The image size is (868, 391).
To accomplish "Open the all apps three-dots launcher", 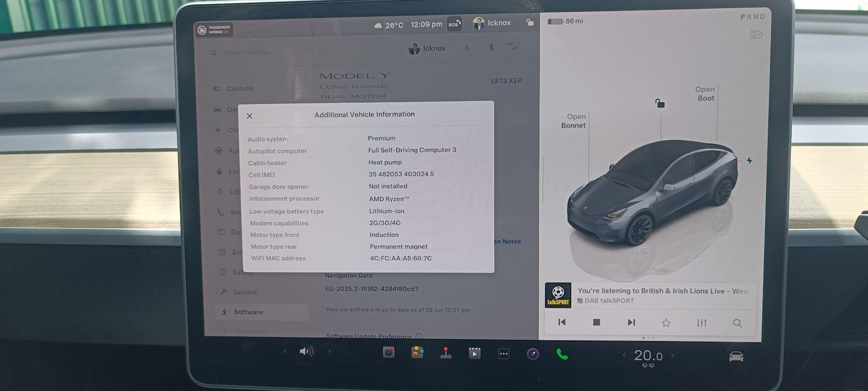I will pyautogui.click(x=503, y=353).
